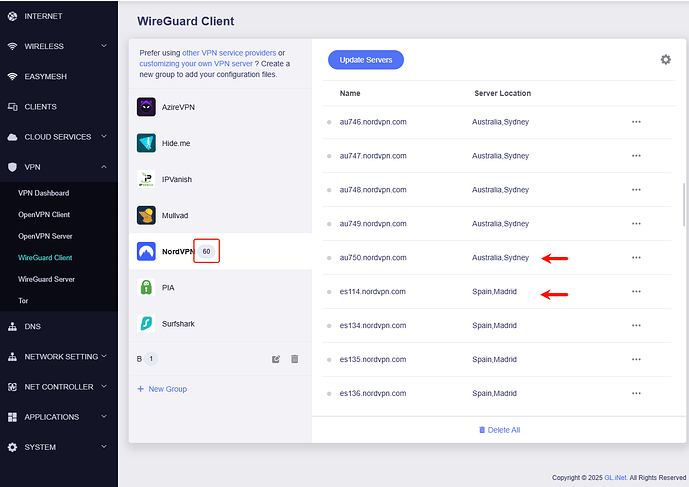Select the Mullvad provider icon

pyautogui.click(x=146, y=215)
